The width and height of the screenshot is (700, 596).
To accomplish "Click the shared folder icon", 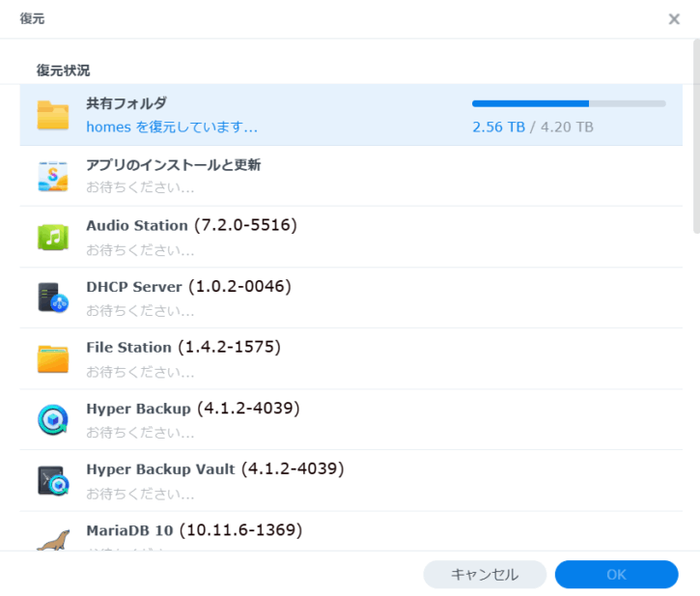I will point(53,115).
